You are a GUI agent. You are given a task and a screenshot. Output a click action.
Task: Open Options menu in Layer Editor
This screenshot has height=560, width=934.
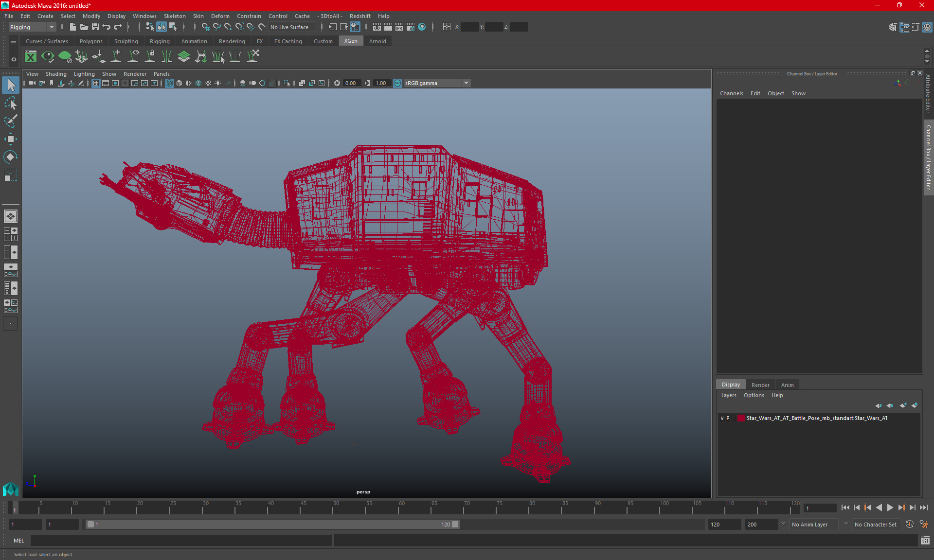point(754,395)
